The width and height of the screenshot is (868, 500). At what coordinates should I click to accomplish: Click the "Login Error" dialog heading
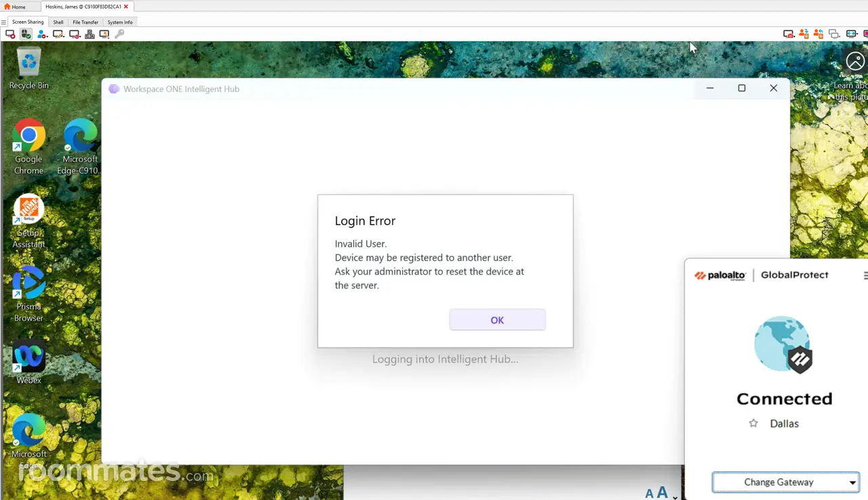tap(365, 221)
